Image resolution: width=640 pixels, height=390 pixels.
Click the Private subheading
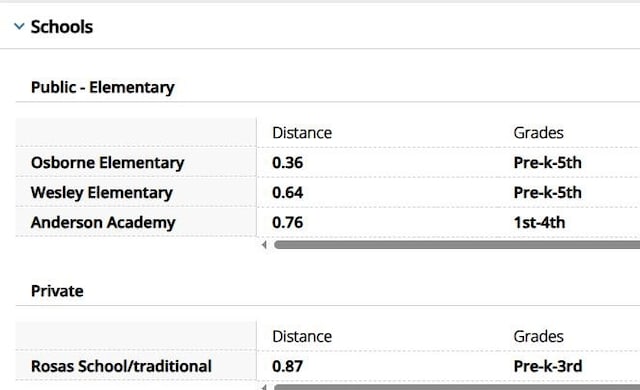coord(57,291)
